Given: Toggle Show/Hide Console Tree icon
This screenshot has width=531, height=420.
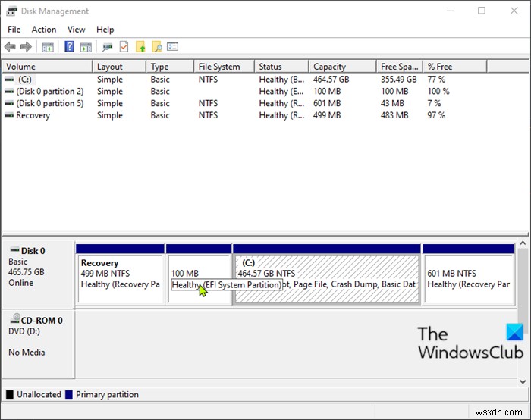Looking at the screenshot, I should point(48,47).
